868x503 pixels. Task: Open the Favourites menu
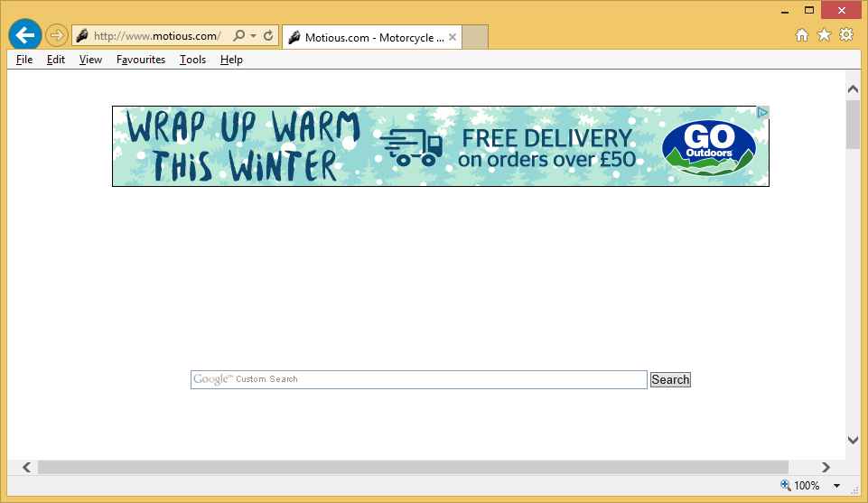pyautogui.click(x=141, y=60)
